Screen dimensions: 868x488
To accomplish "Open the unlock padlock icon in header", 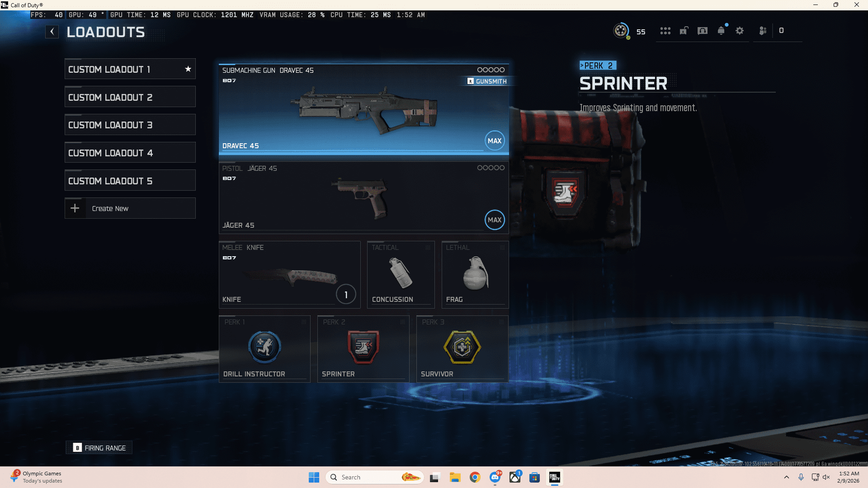I will click(x=684, y=31).
